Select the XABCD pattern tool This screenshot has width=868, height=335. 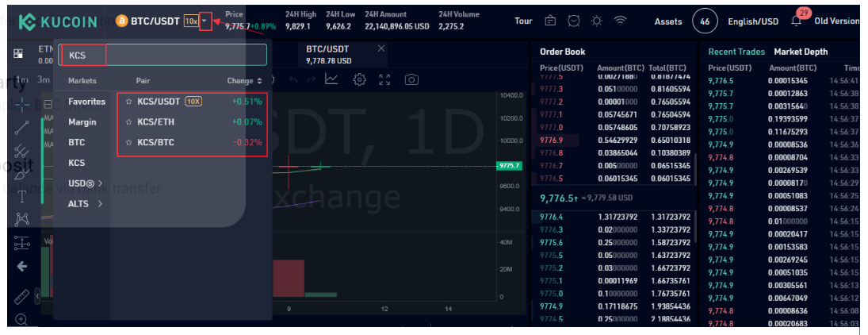click(x=22, y=219)
